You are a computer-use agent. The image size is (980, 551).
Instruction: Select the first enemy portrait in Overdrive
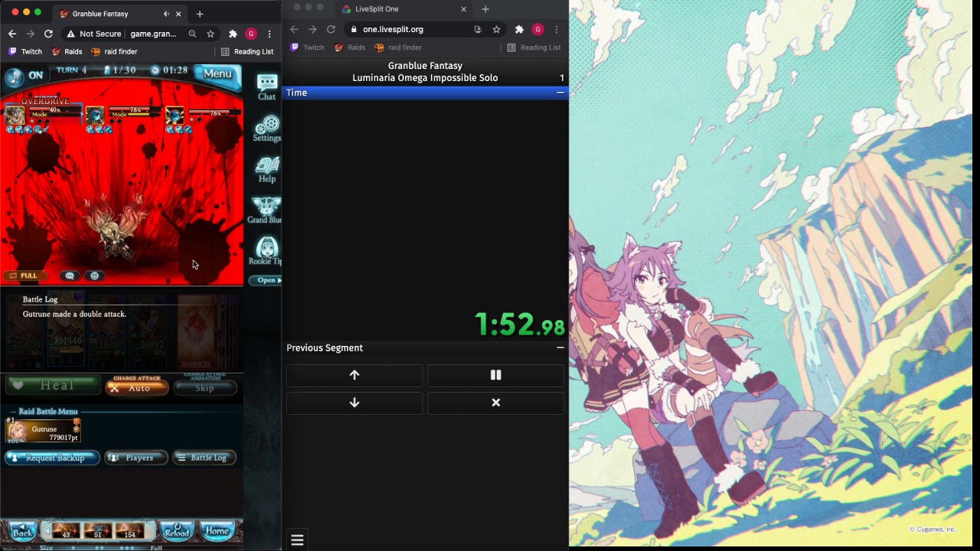click(x=15, y=116)
